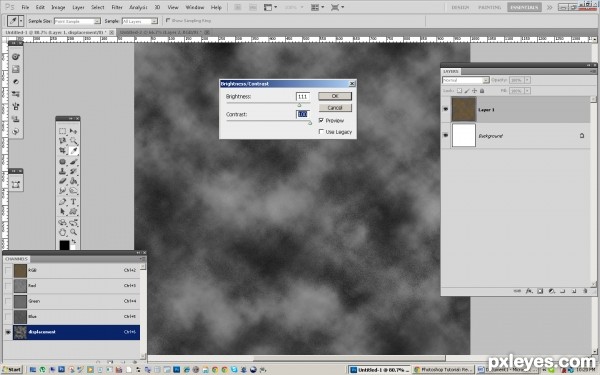Select the Zoom tool at toolbox bottom

73,232
